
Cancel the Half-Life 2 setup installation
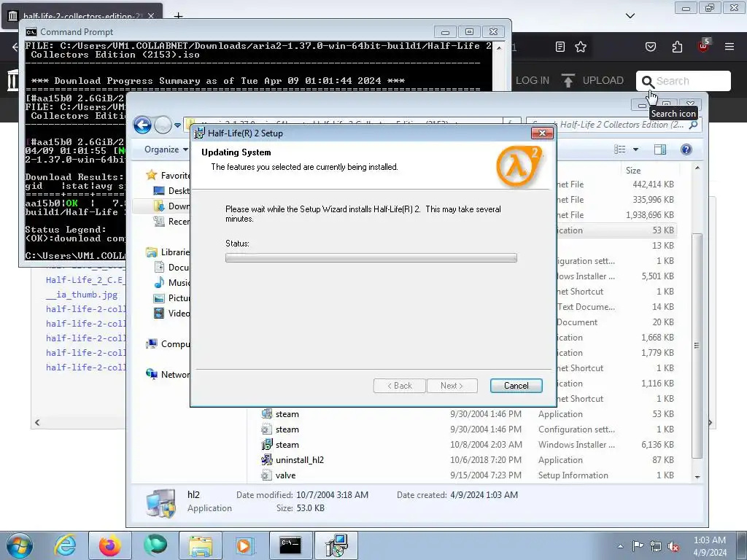pyautogui.click(x=516, y=386)
